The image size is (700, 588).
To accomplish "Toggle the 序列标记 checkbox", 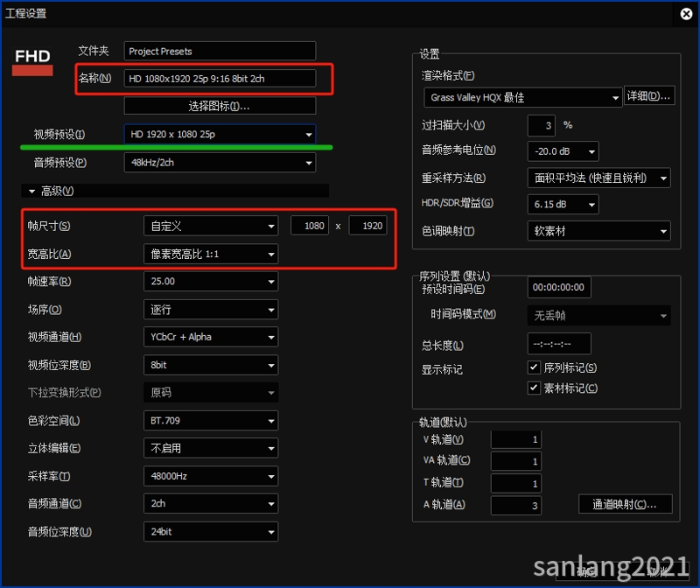I will [534, 367].
